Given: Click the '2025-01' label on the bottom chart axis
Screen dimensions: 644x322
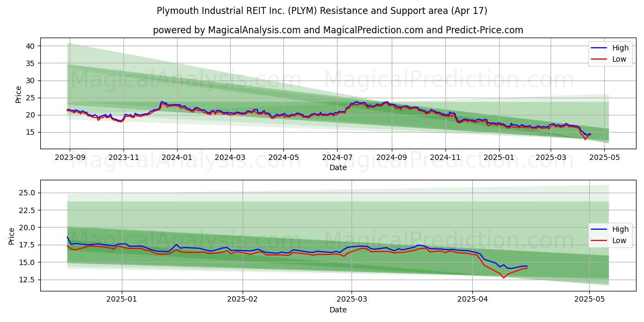Looking at the screenshot, I should (122, 300).
